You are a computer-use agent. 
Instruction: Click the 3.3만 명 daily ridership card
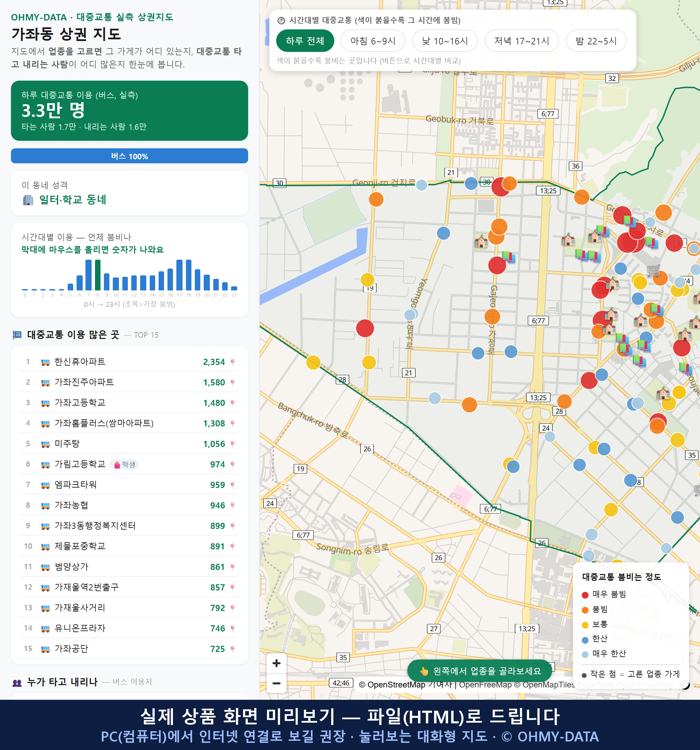130,111
